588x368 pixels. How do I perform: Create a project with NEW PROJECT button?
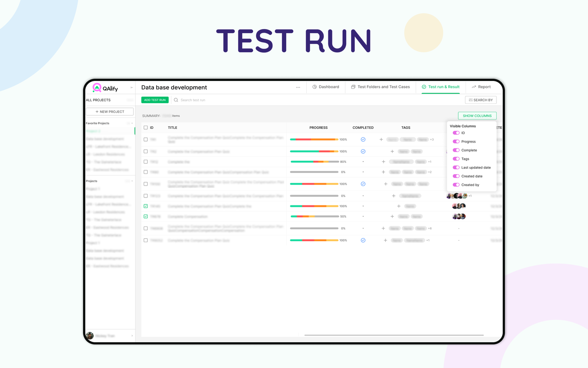coord(109,112)
